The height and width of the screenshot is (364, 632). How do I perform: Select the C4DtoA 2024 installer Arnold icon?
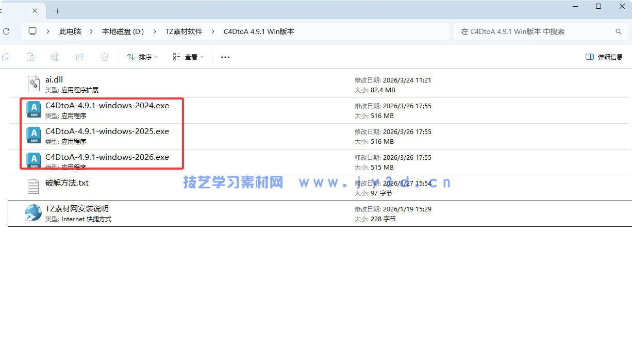pos(34,110)
